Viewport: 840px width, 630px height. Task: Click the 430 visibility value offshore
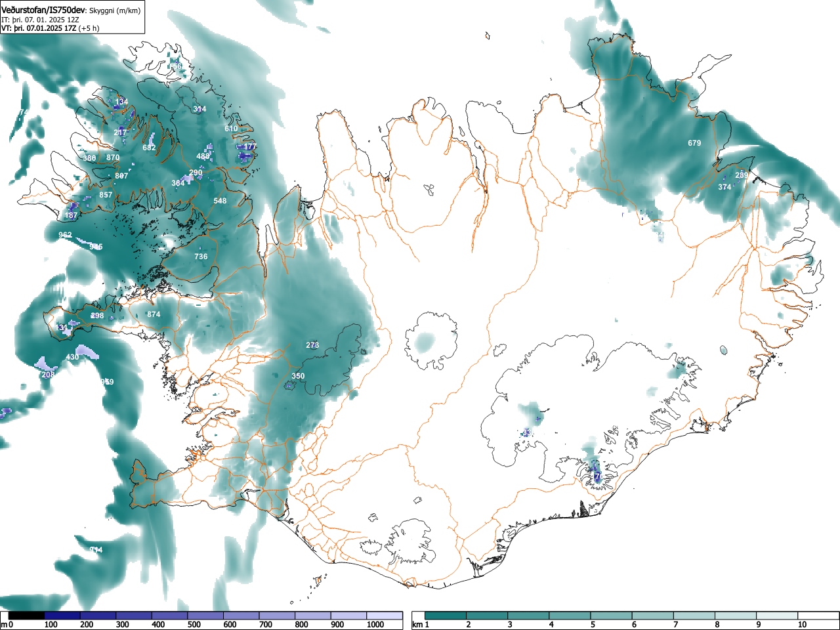tap(72, 357)
